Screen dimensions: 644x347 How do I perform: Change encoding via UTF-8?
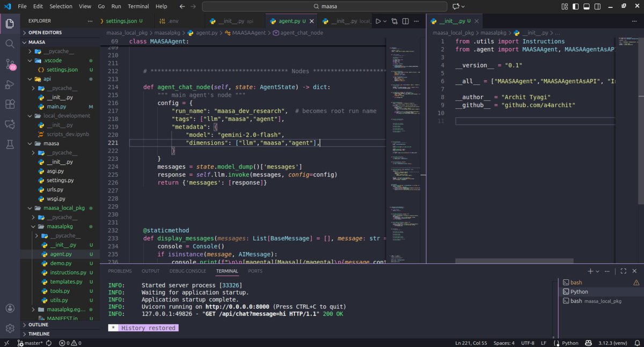pyautogui.click(x=528, y=343)
